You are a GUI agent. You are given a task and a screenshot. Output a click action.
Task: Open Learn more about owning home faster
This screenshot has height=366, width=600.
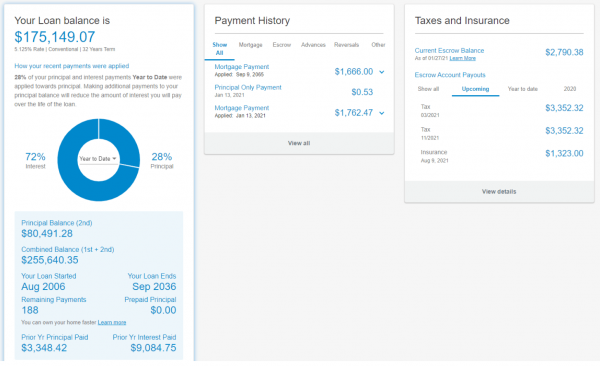(x=112, y=322)
